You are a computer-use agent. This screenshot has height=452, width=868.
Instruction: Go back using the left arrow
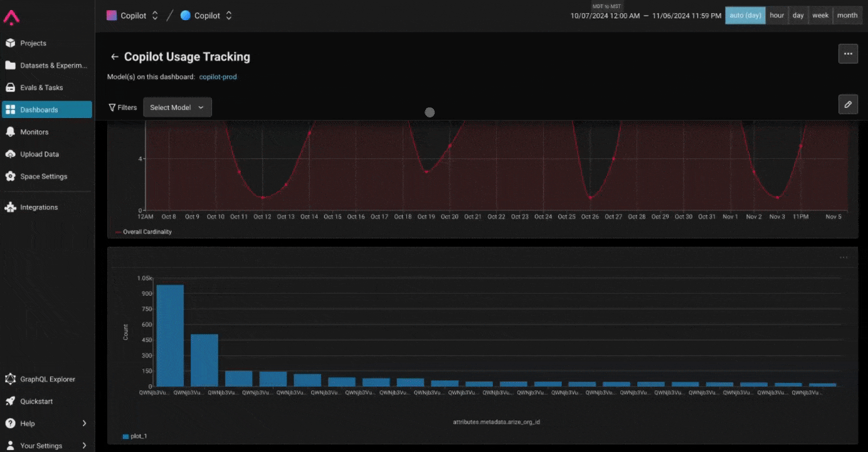coord(114,56)
